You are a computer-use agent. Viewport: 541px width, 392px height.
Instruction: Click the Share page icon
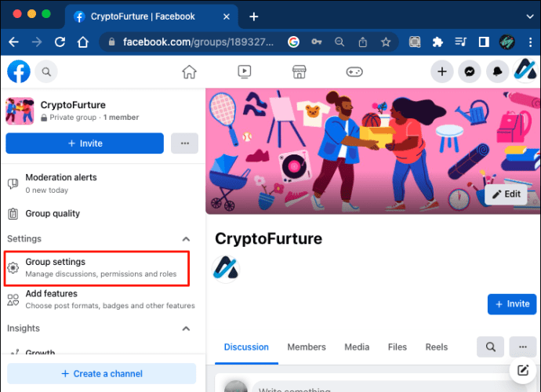(362, 42)
